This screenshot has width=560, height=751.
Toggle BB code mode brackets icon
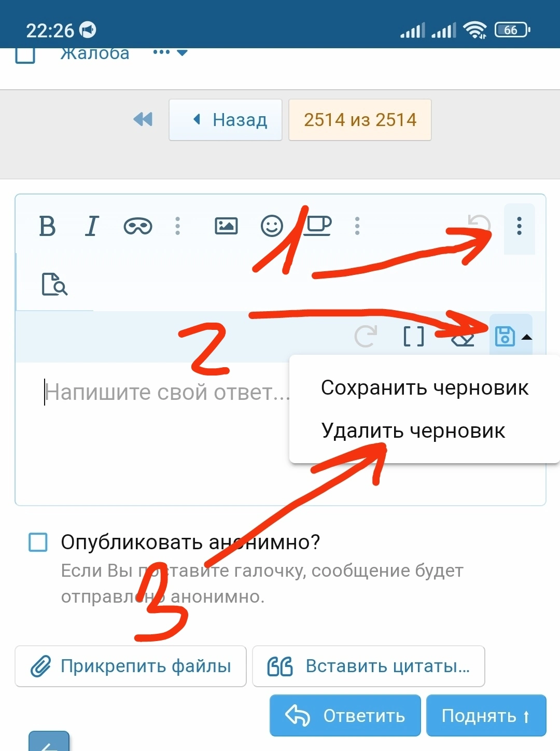[x=413, y=337]
